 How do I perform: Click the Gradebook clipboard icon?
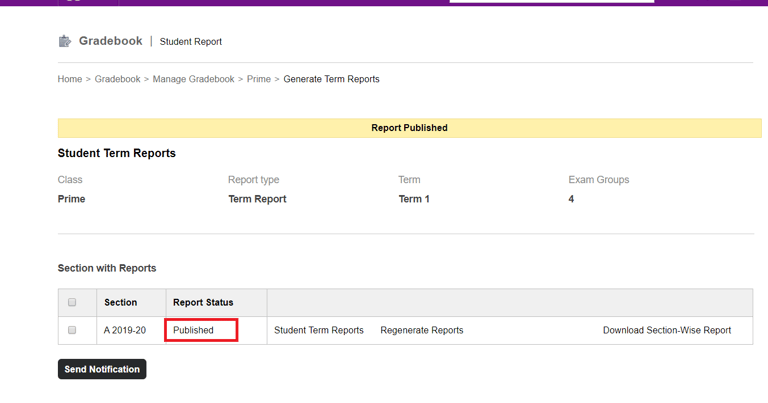pyautogui.click(x=65, y=41)
